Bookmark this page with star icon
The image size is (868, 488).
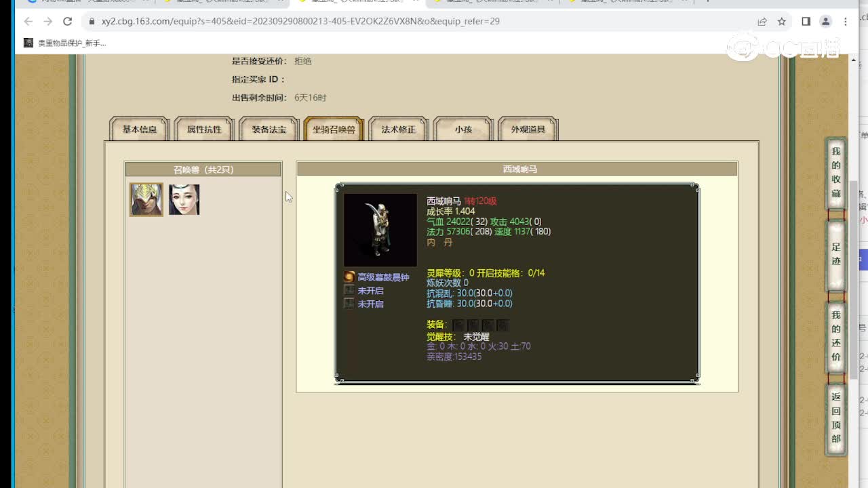coord(782,21)
